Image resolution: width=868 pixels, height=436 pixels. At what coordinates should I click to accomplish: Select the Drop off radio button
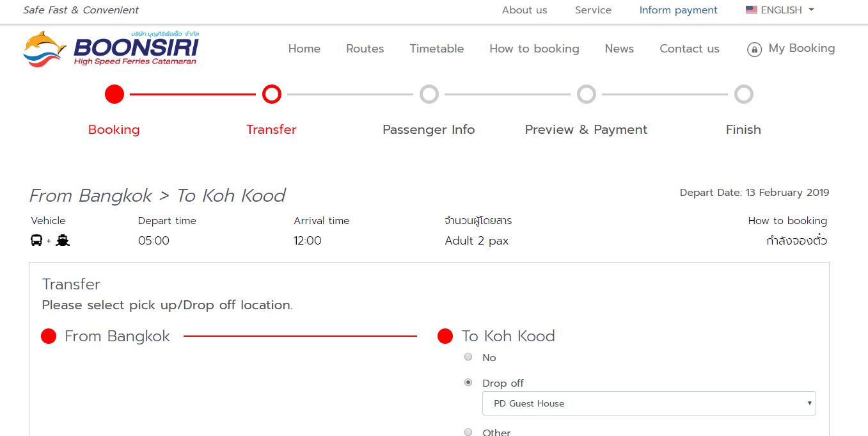click(x=468, y=382)
